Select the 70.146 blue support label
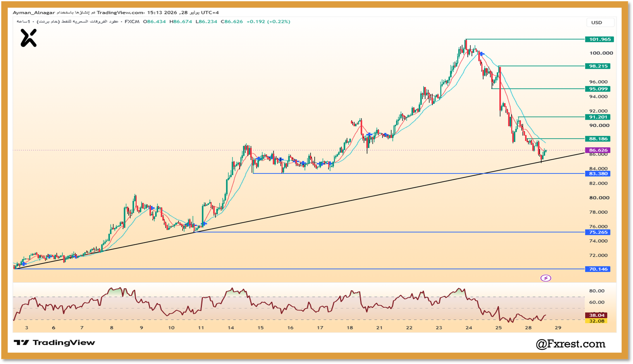This screenshot has width=633, height=364. pyautogui.click(x=598, y=269)
